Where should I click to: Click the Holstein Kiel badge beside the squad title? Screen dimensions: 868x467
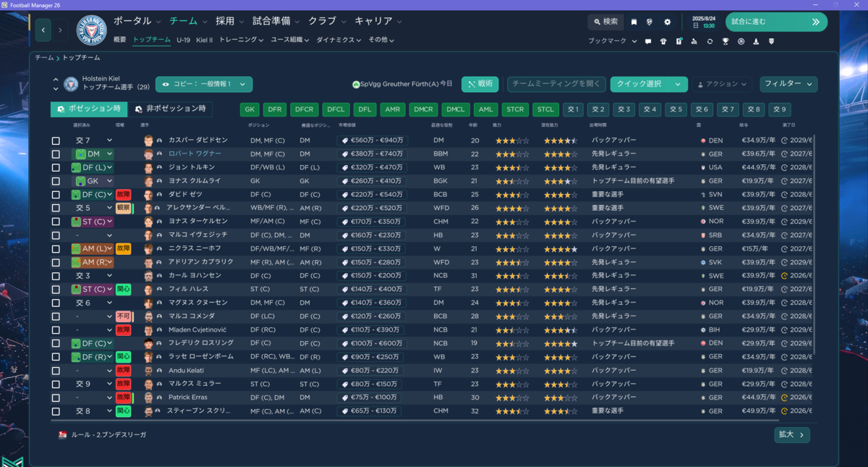[70, 84]
